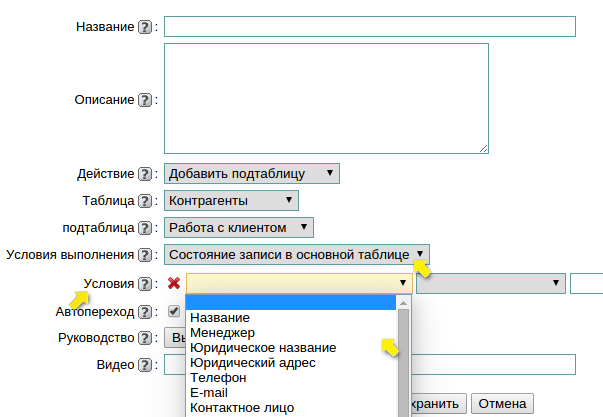Open help for Условия выполнения
This screenshot has height=417, width=603.
tap(145, 255)
